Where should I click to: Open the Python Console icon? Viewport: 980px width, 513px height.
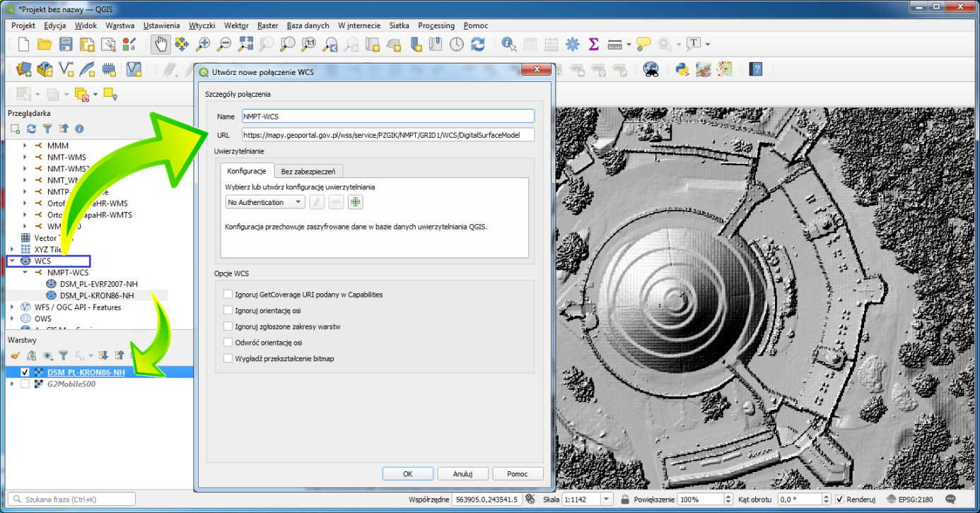coord(682,69)
